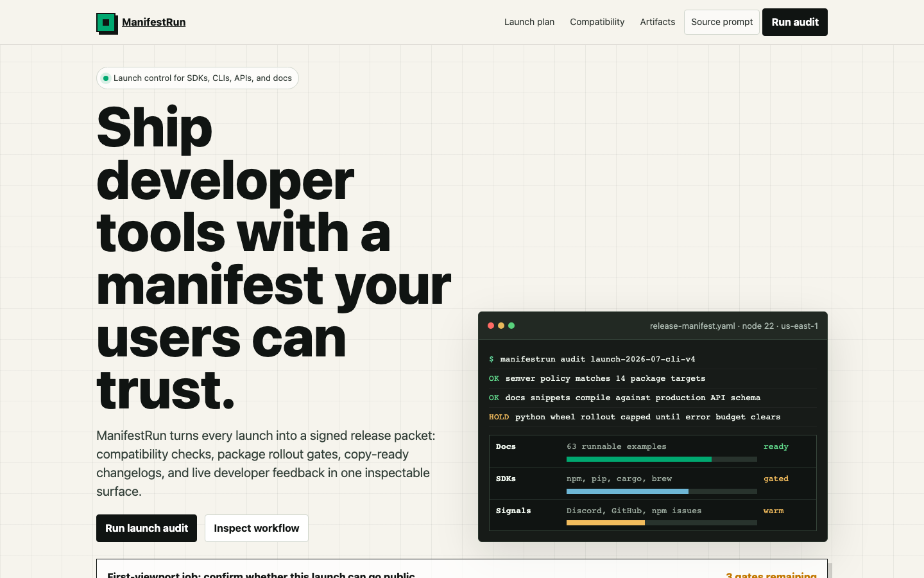Click 'Discord, GitHub, npm issues' text

(x=634, y=511)
